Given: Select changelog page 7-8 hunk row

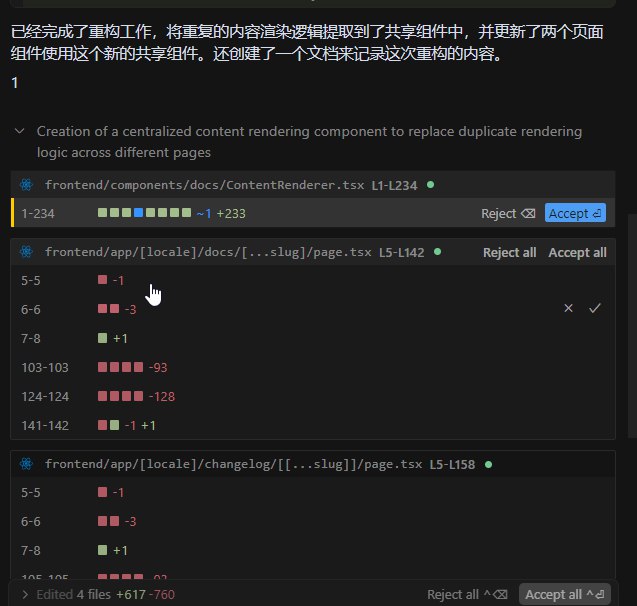Looking at the screenshot, I should 313,550.
